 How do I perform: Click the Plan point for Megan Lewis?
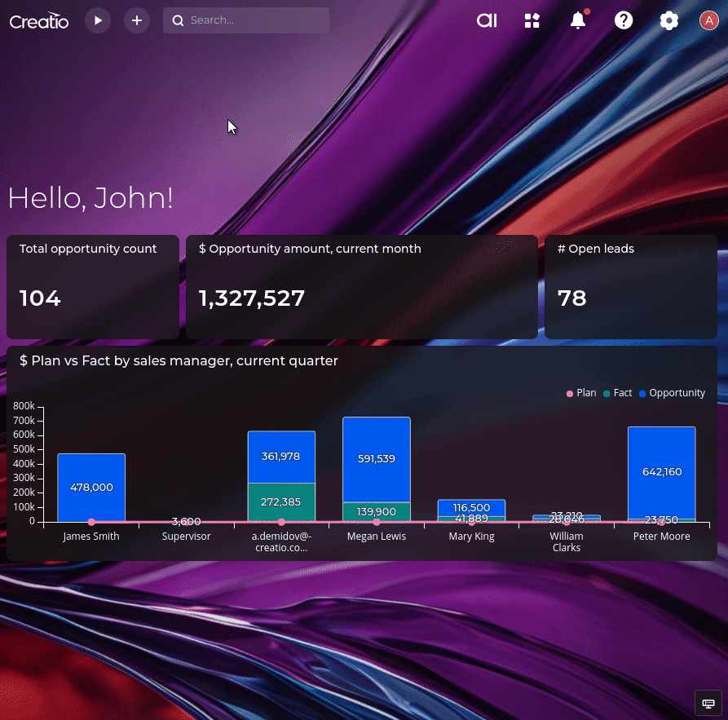click(377, 522)
